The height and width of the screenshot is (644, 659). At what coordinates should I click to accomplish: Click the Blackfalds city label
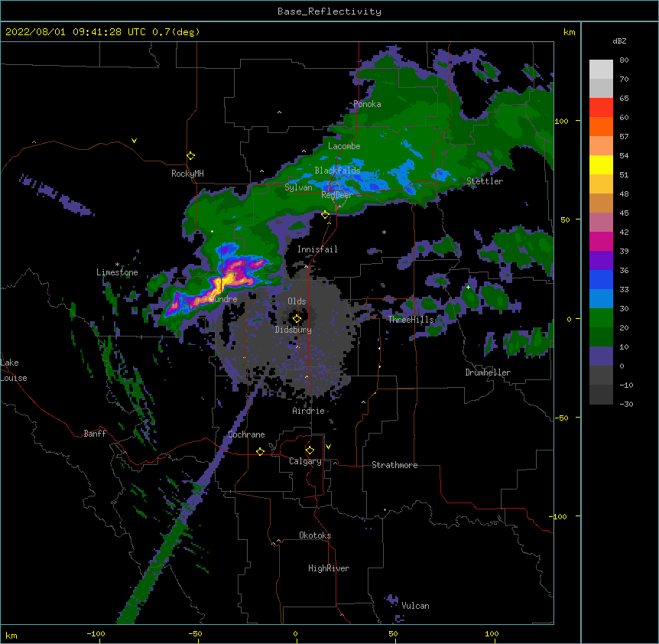pyautogui.click(x=337, y=171)
